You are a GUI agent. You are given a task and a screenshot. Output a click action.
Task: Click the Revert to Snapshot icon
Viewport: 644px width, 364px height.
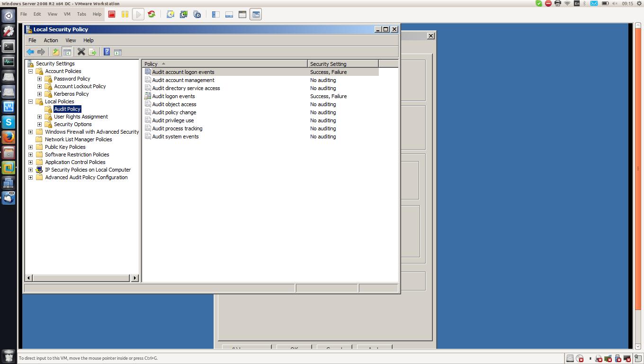[x=184, y=14]
